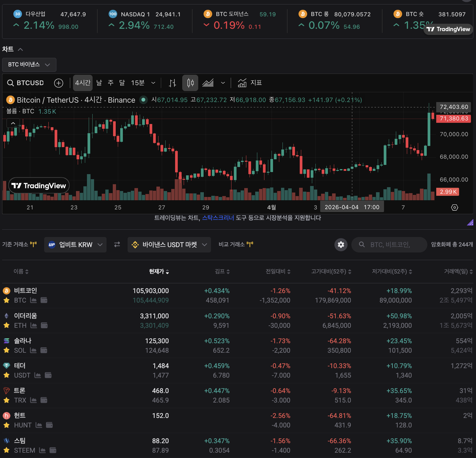This screenshot has width=476, height=458.
Task: Collapse the chart legend with the arrow button
Action: (13, 123)
